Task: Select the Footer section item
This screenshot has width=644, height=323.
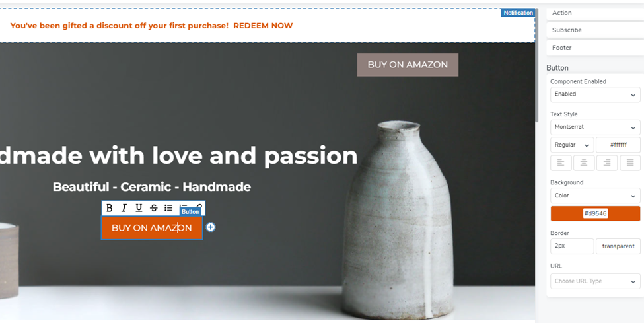Action: 595,48
